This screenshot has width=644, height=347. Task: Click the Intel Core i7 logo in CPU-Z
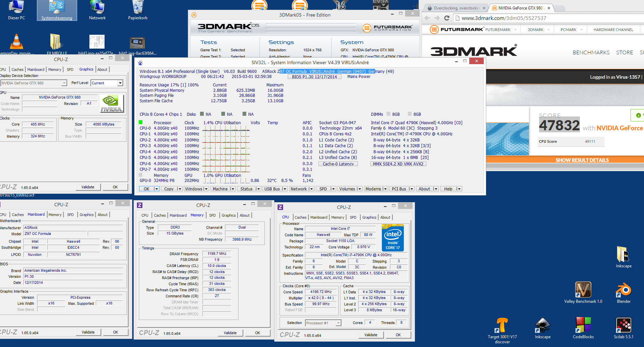point(393,238)
